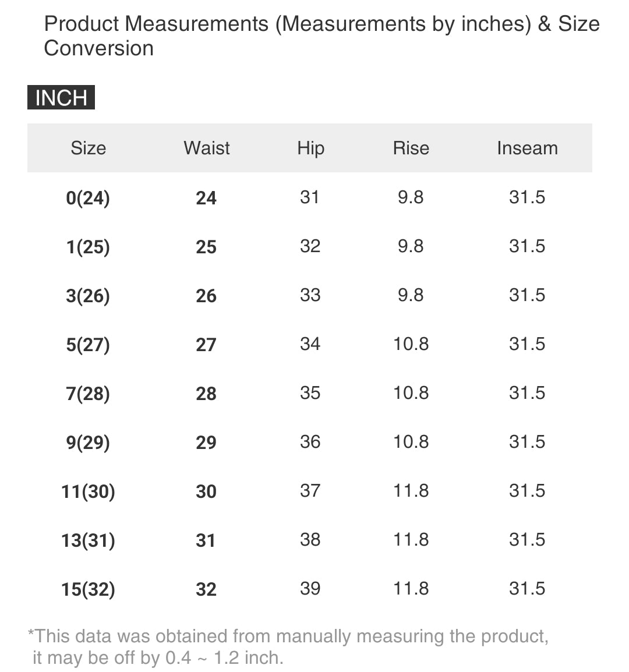Click the Hip column header
This screenshot has height=672, width=629.
pyautogui.click(x=310, y=148)
